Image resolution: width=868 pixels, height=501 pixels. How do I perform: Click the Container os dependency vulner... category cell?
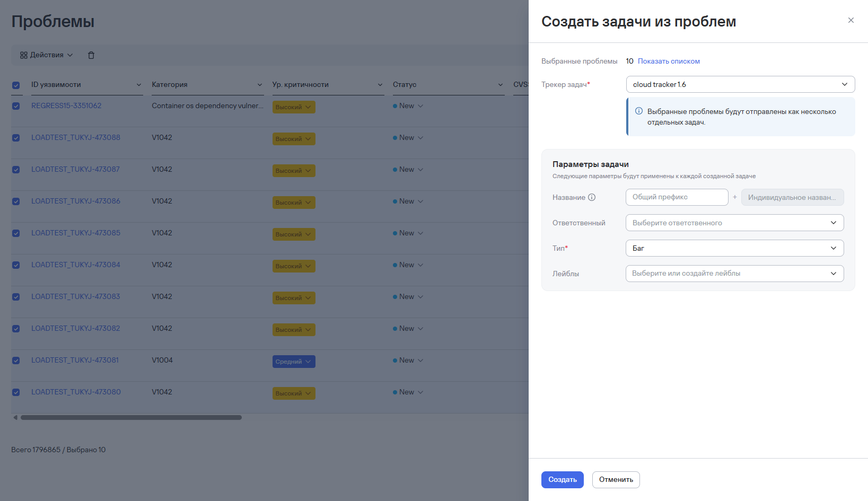click(x=207, y=106)
